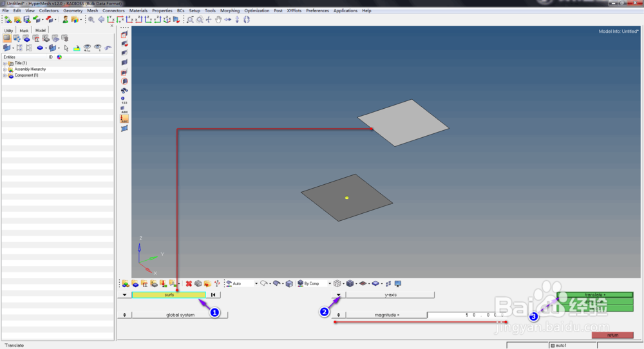Click the dark gray lower surface
The image size is (644, 349).
[346, 198]
